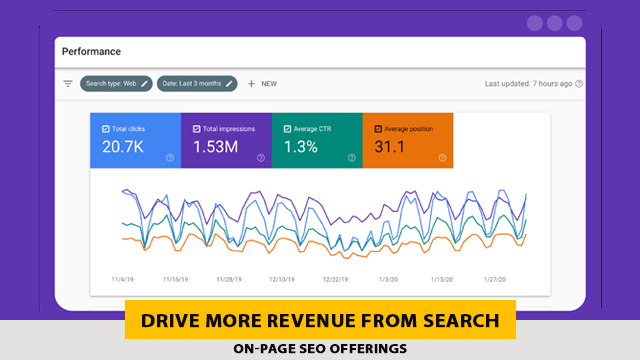Click the 31.1 average position value
Screen dimensions: 640x360
389,147
